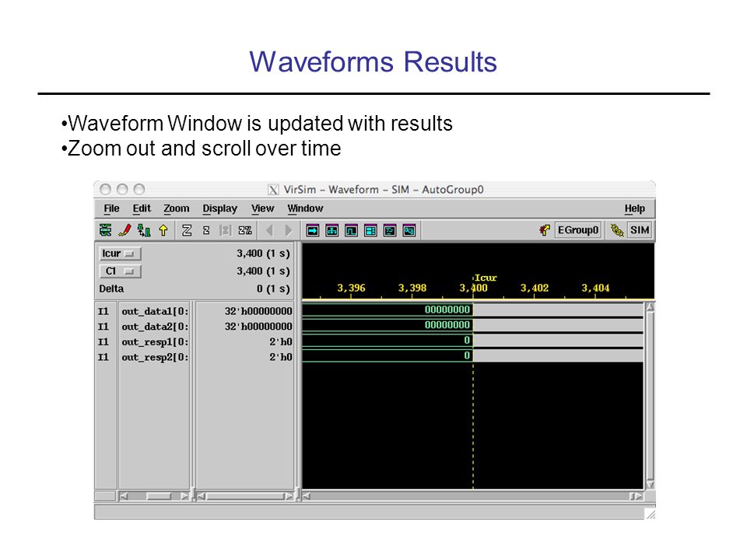Click the Icur time value 3,400 (1 s)
Screen dimensions: 747x560
coord(264,254)
